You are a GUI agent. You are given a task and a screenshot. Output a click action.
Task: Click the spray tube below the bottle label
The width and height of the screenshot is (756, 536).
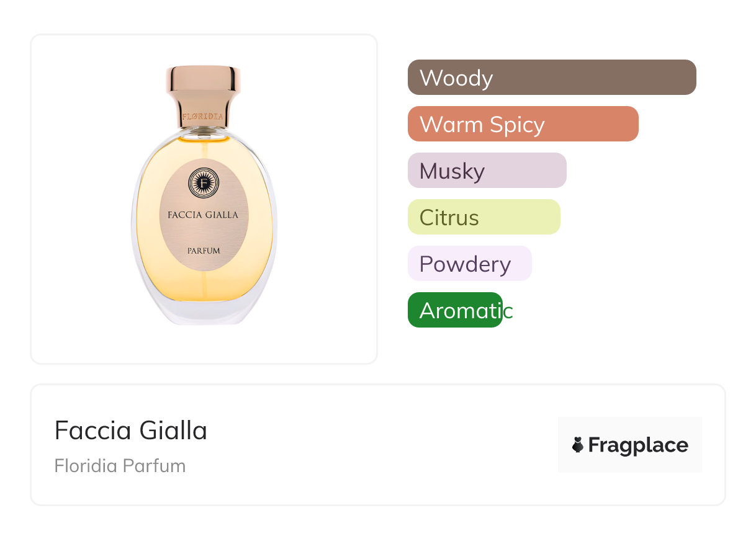tap(204, 285)
